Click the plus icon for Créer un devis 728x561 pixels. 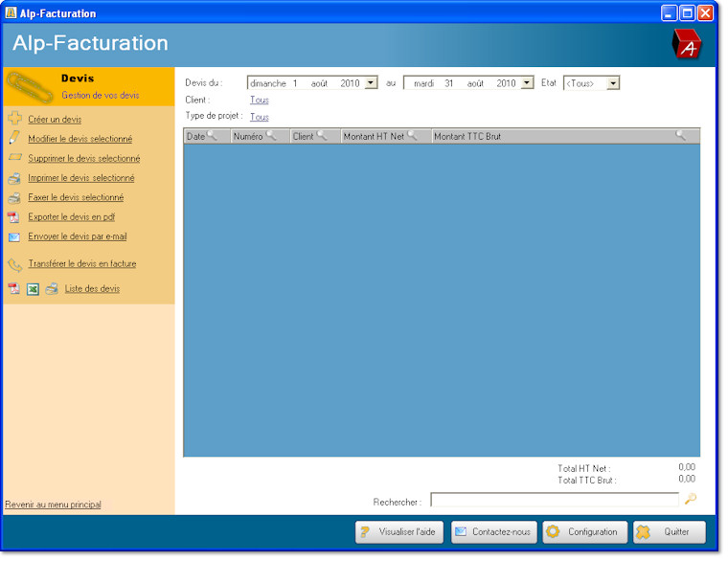point(14,119)
